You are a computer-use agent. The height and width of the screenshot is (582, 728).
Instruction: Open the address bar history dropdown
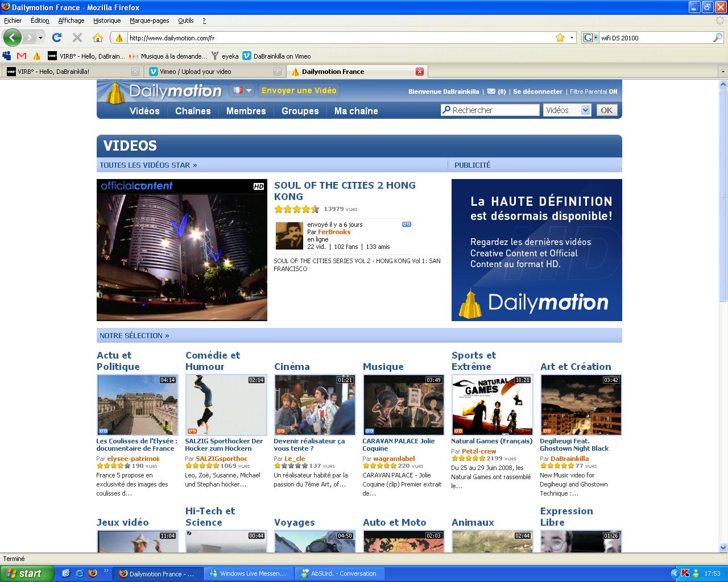coord(572,38)
